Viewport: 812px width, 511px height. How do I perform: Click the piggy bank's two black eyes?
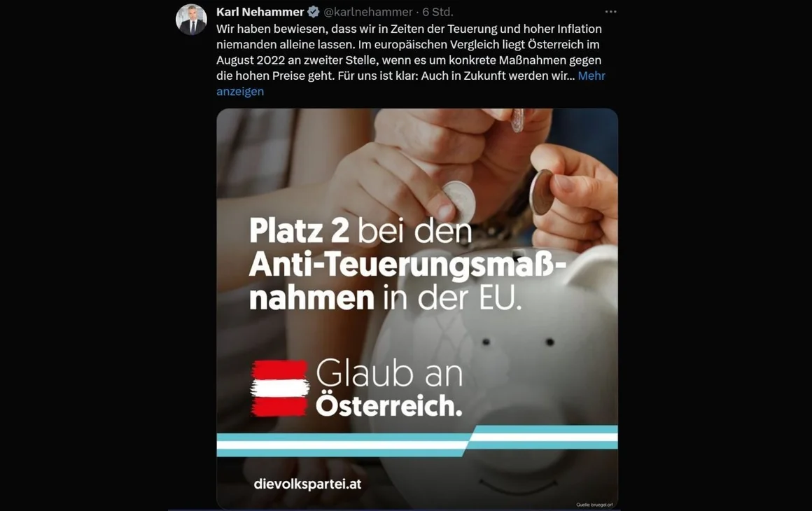pos(517,342)
